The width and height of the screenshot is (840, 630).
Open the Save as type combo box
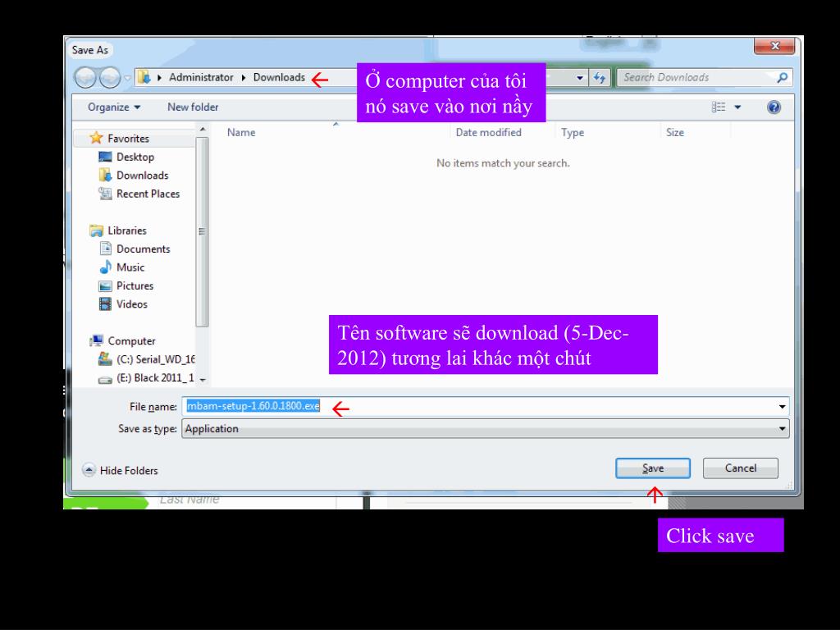486,428
